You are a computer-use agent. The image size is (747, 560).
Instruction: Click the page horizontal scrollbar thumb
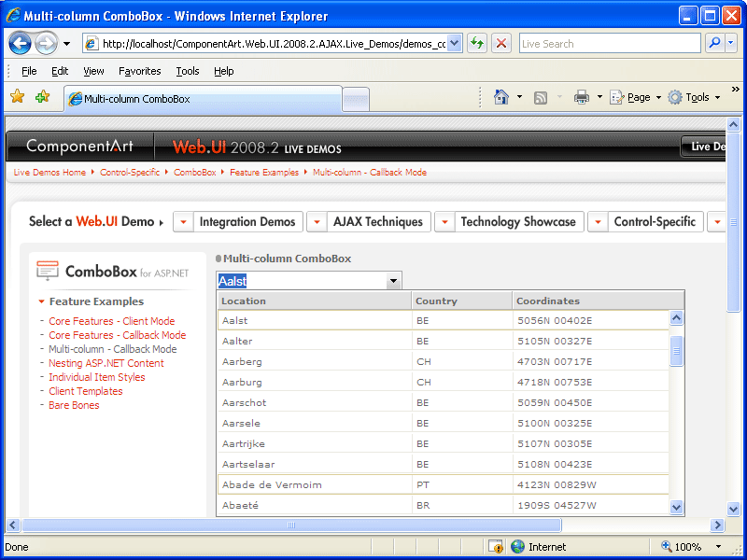[291, 525]
